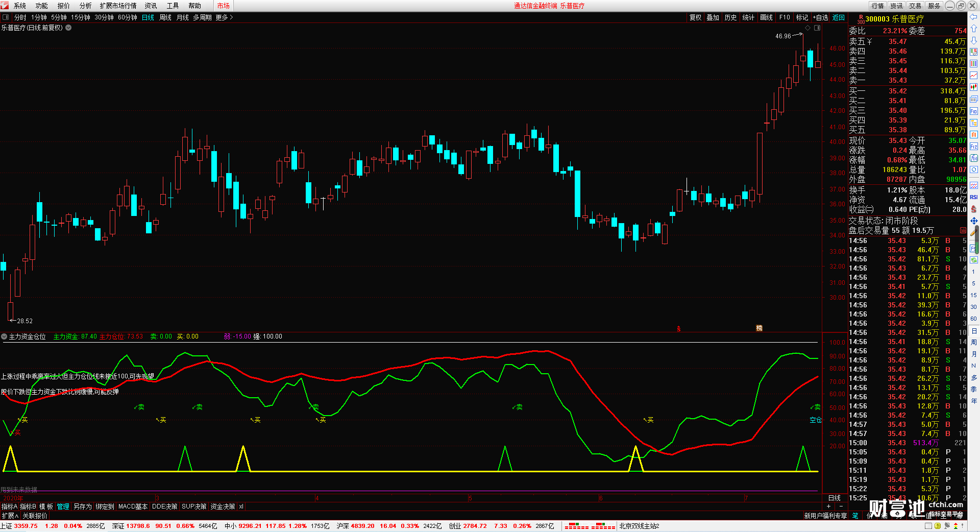Click the diamond icon above the price chart
The image size is (980, 532).
point(807,28)
